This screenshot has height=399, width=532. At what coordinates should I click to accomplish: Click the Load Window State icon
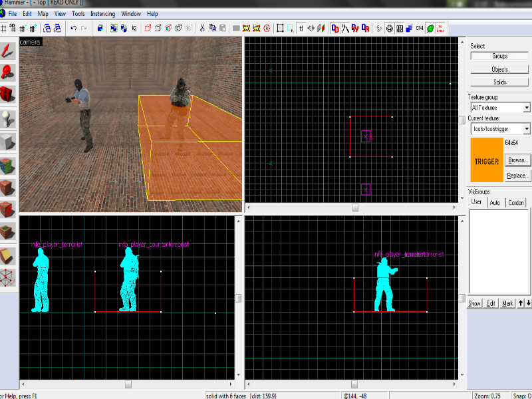coord(47,28)
